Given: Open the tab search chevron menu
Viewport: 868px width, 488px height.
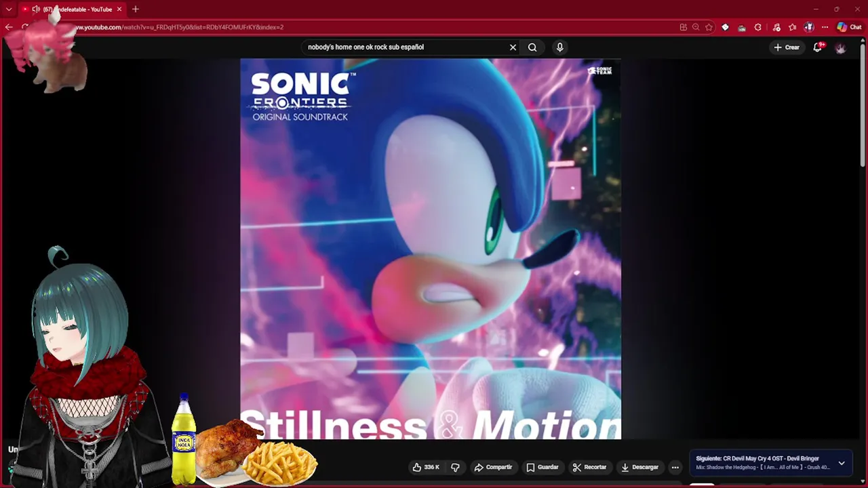Looking at the screenshot, I should click(9, 9).
